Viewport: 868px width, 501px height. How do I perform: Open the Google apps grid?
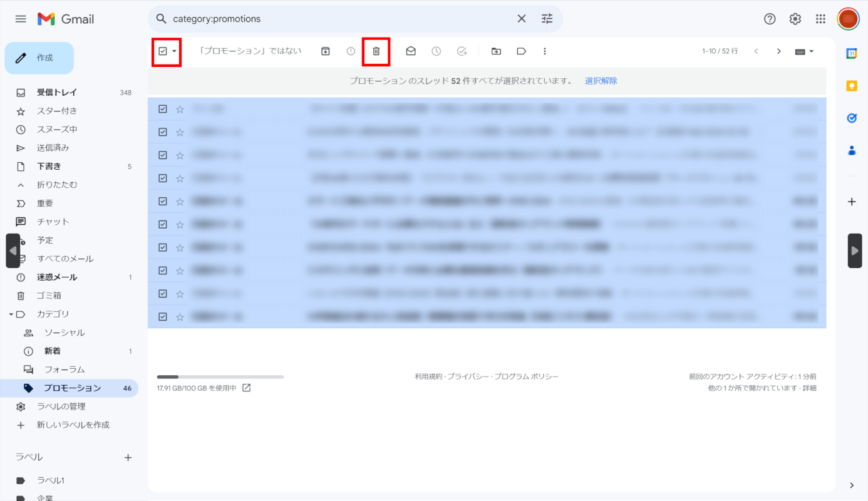[x=820, y=19]
